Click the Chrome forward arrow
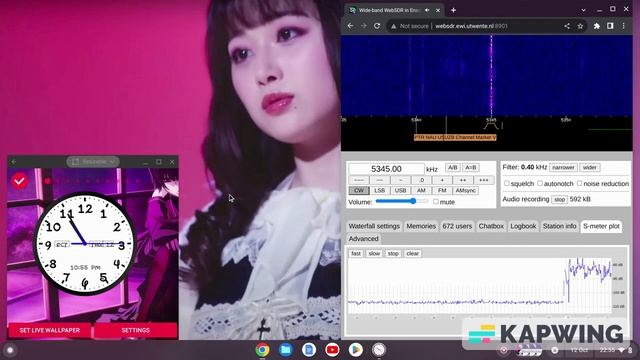 tap(363, 26)
